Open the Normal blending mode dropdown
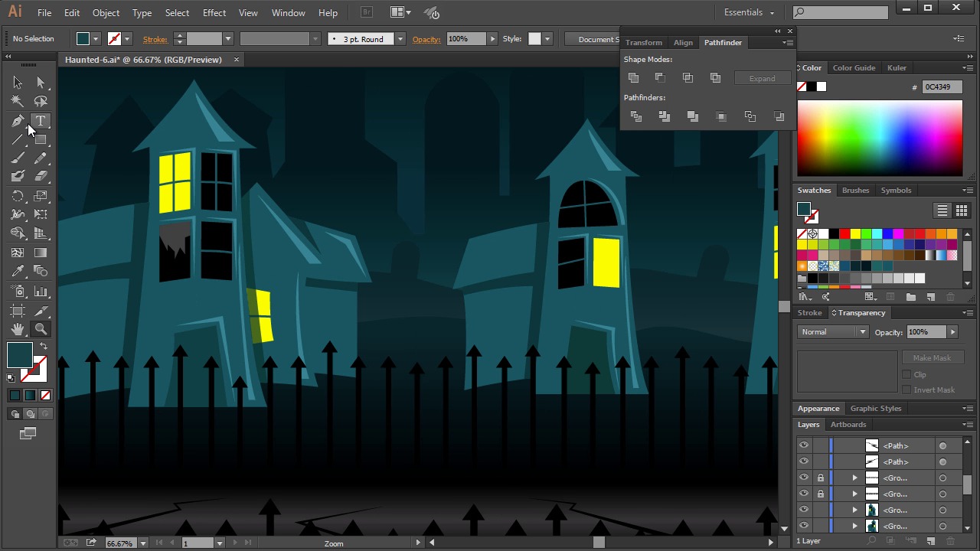 (x=833, y=332)
